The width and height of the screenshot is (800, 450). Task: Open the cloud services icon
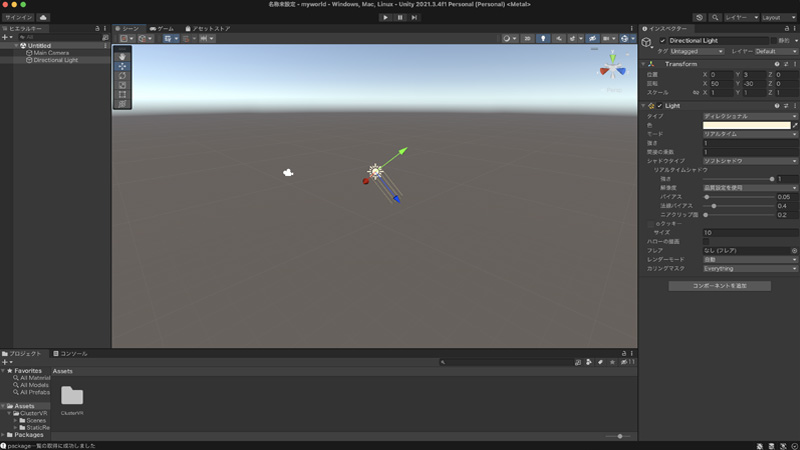pos(43,17)
